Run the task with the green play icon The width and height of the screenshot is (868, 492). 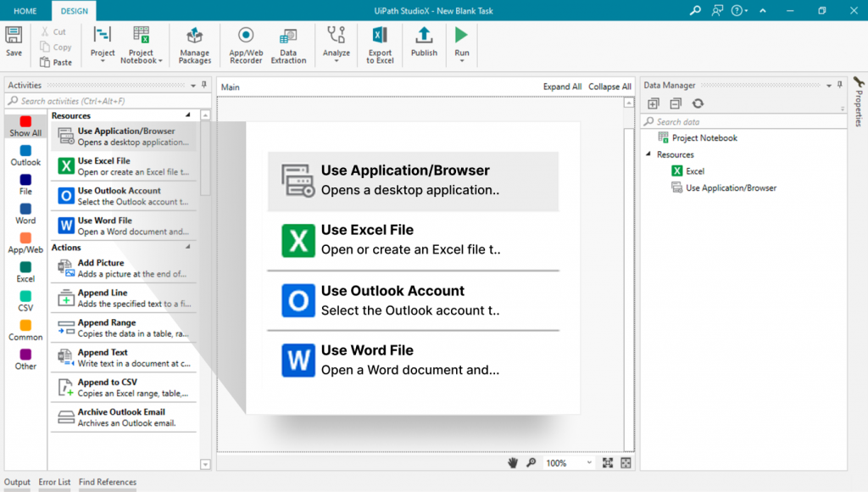(461, 35)
